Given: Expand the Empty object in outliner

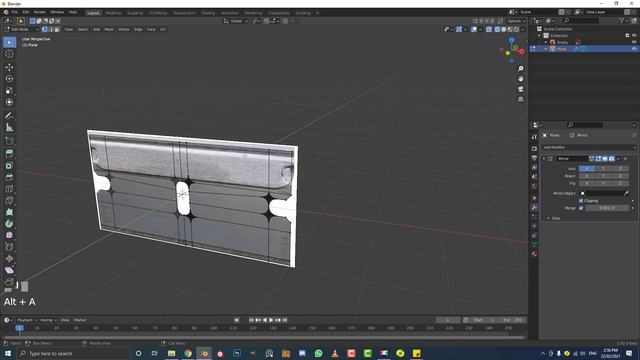Looking at the screenshot, I should coord(546,42).
